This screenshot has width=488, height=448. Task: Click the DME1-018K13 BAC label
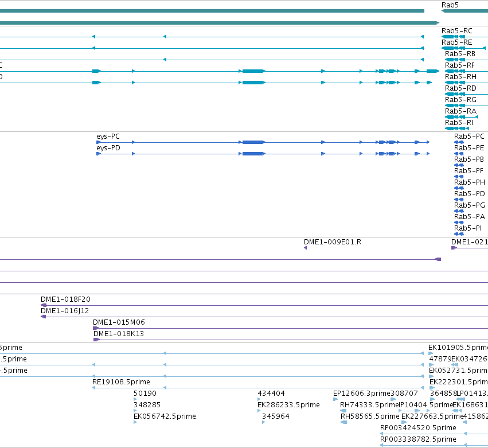119,334
